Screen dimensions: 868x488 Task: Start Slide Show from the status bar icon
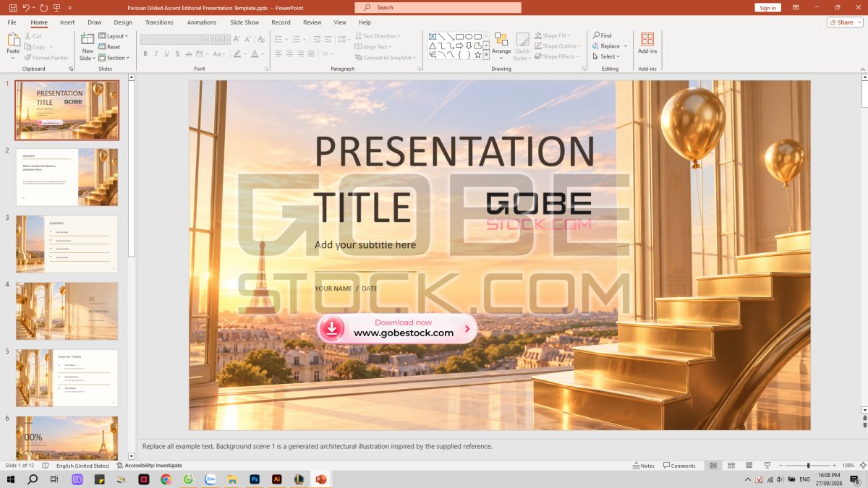pos(766,466)
